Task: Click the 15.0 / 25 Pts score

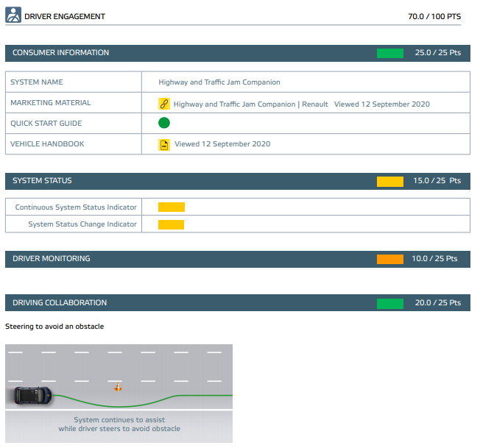Action: pyautogui.click(x=437, y=180)
